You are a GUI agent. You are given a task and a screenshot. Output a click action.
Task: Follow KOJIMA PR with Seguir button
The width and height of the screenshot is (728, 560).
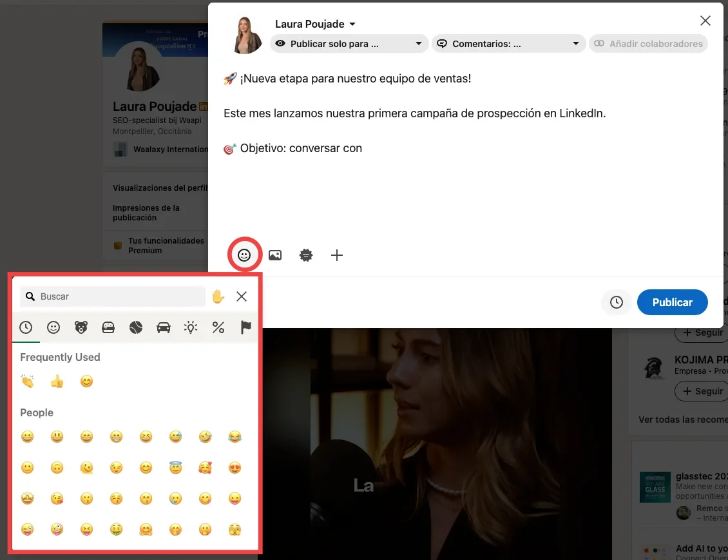(702, 391)
